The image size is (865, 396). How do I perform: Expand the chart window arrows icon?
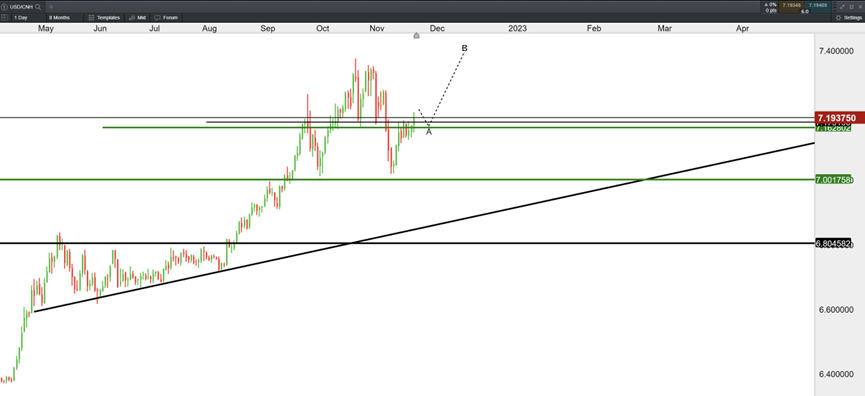coord(842,7)
